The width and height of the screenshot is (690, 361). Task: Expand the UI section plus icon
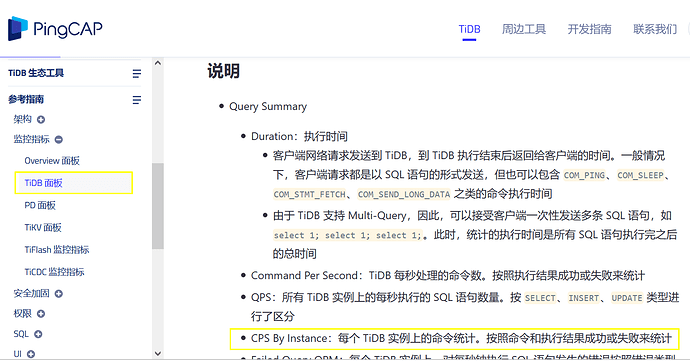click(31, 354)
